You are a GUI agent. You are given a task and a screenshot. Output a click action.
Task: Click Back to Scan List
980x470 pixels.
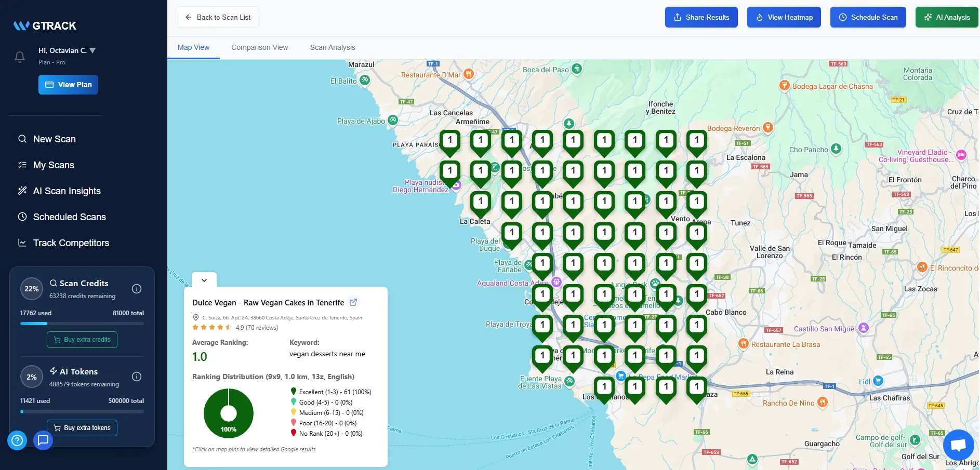point(217,17)
